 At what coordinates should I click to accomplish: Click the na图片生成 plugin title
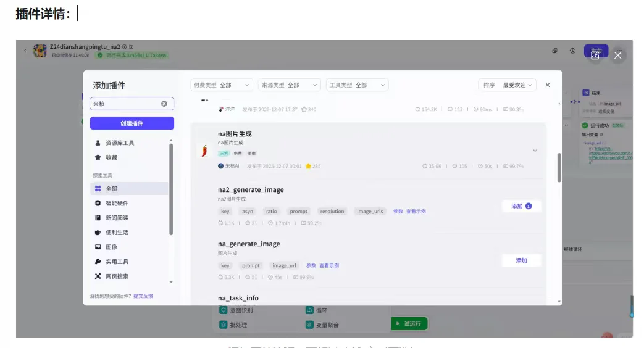pyautogui.click(x=235, y=134)
